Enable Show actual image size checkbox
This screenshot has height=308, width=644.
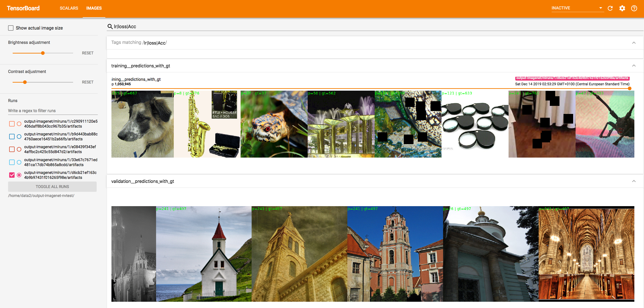(x=11, y=28)
